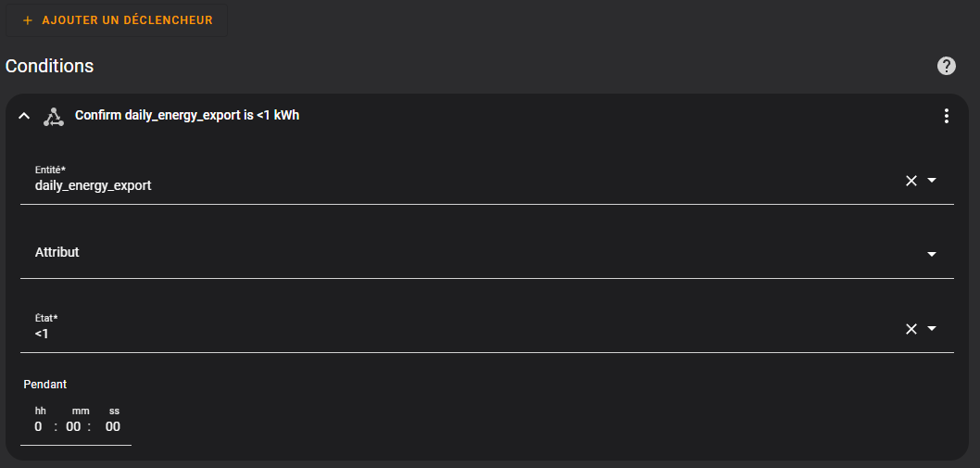980x468 pixels.
Task: Focus the État field containing <1
Action: tap(487, 328)
